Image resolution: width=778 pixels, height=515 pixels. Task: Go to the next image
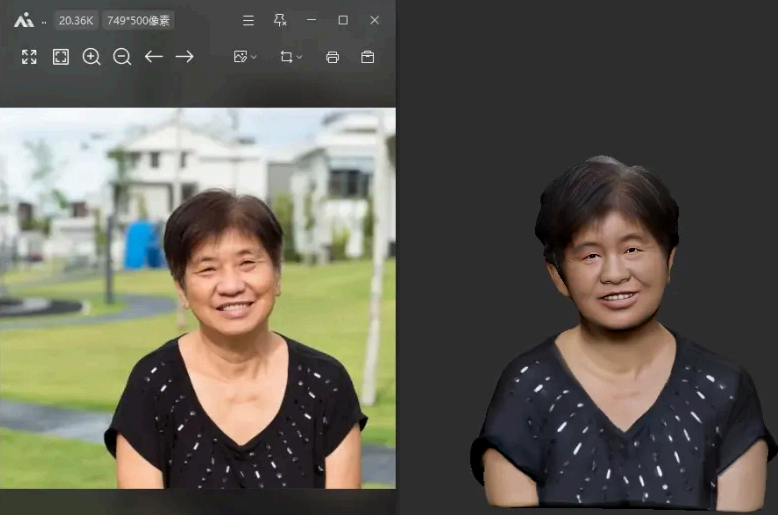(185, 57)
